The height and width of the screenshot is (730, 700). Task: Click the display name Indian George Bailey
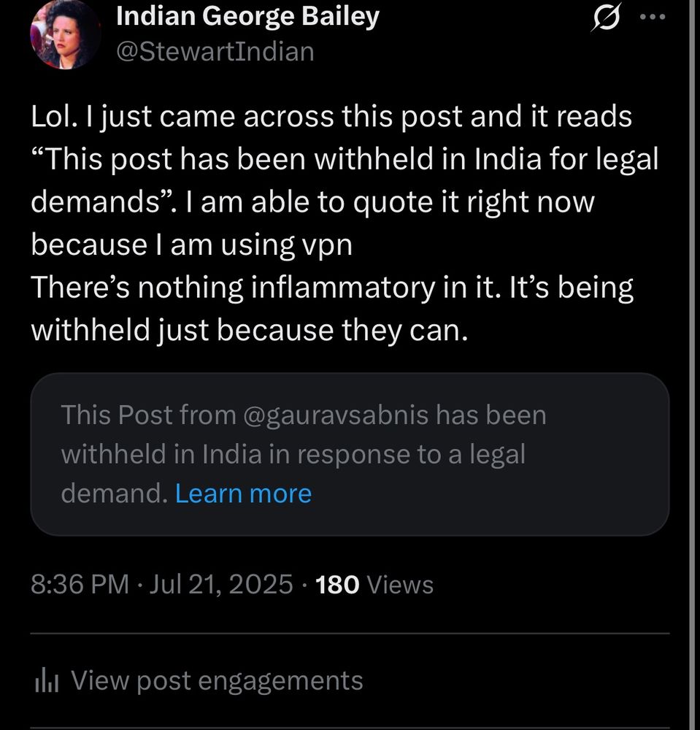coord(247,15)
